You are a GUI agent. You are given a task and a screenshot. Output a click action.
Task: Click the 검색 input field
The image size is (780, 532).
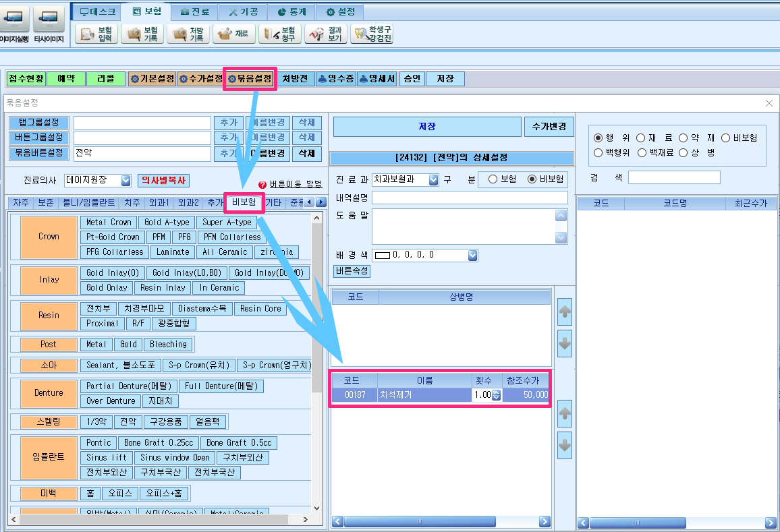tap(674, 177)
